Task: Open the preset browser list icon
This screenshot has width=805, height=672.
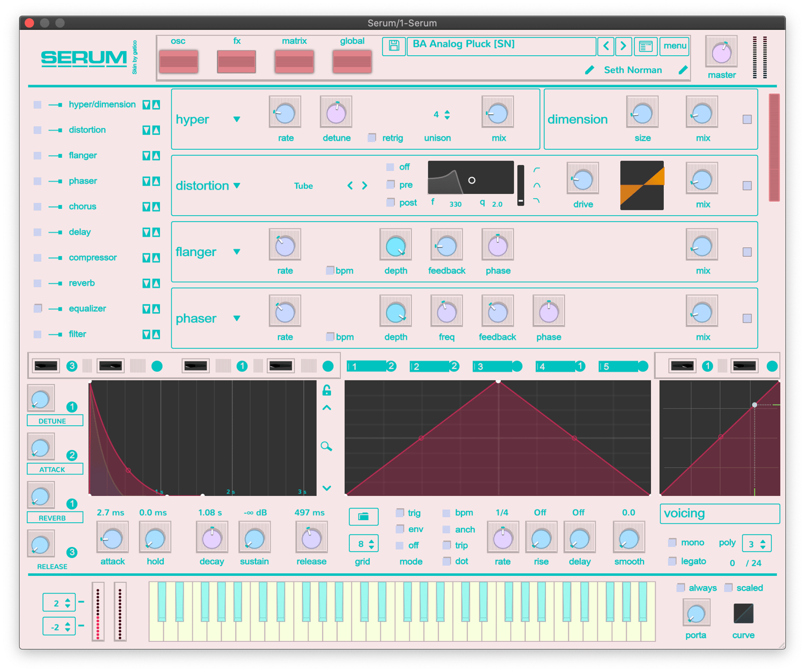Action: (646, 46)
